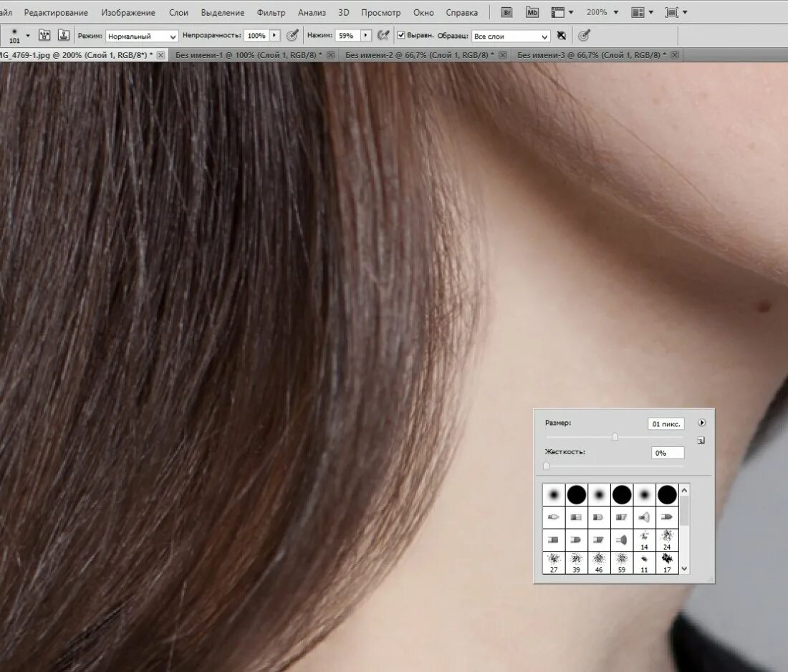Select the spatter brush numbered 39

[x=576, y=562]
